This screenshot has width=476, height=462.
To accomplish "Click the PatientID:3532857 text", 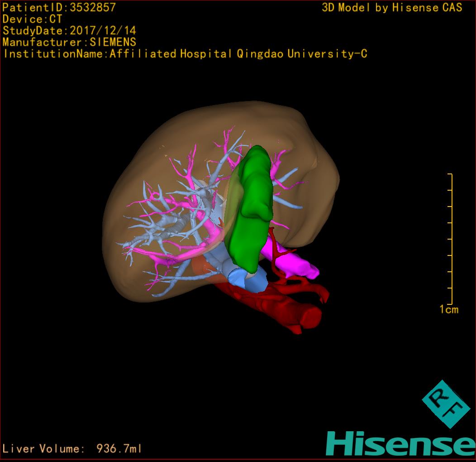I will pos(59,8).
